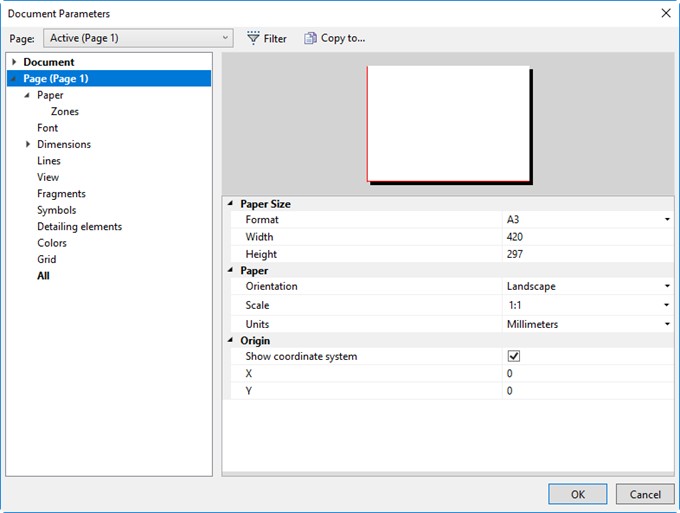Open the Units Millimeters dropdown
This screenshot has width=680, height=513.
click(666, 324)
